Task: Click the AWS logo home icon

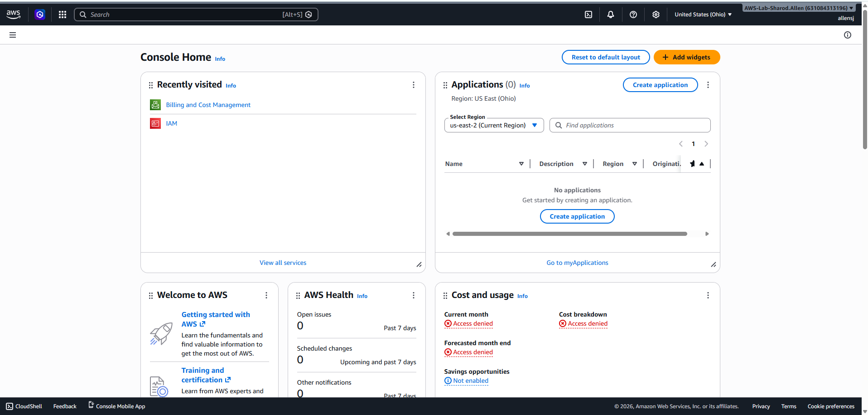Action: pyautogui.click(x=14, y=15)
